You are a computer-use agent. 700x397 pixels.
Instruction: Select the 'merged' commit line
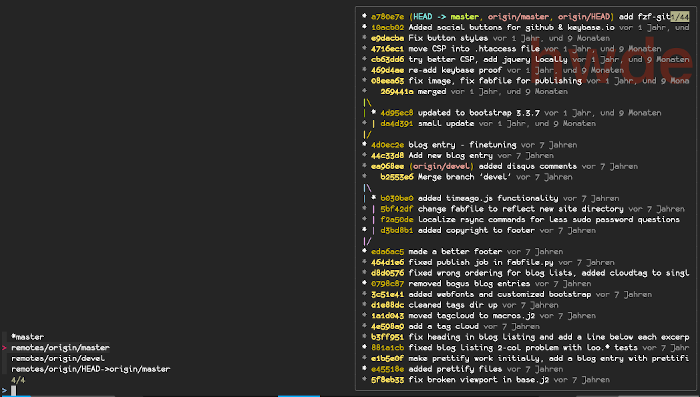(x=432, y=92)
